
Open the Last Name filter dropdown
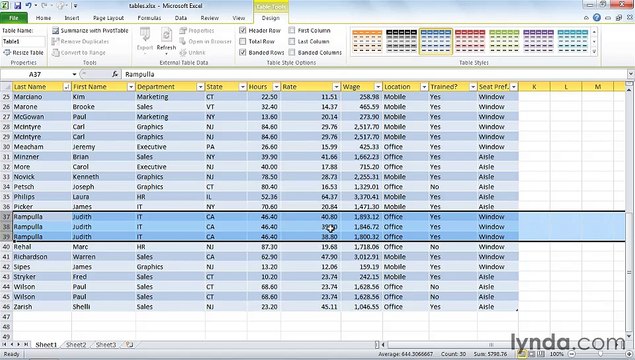coord(67,87)
